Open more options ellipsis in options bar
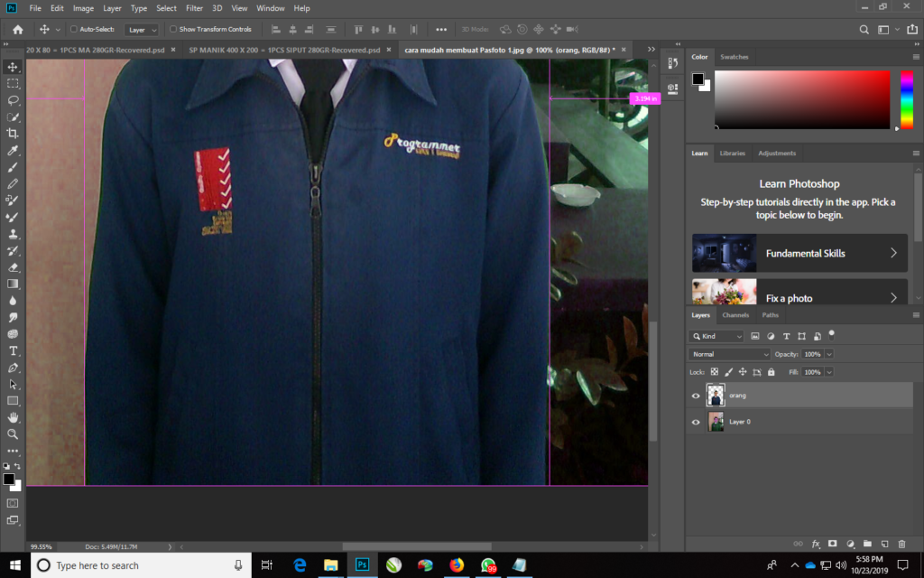Screen dimensions: 924x578 pyautogui.click(x=441, y=30)
